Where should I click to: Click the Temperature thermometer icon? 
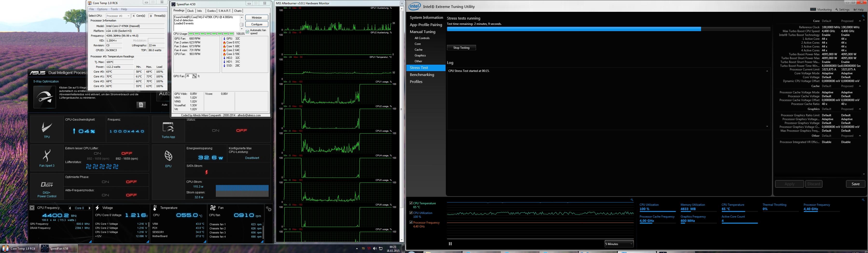tap(155, 208)
